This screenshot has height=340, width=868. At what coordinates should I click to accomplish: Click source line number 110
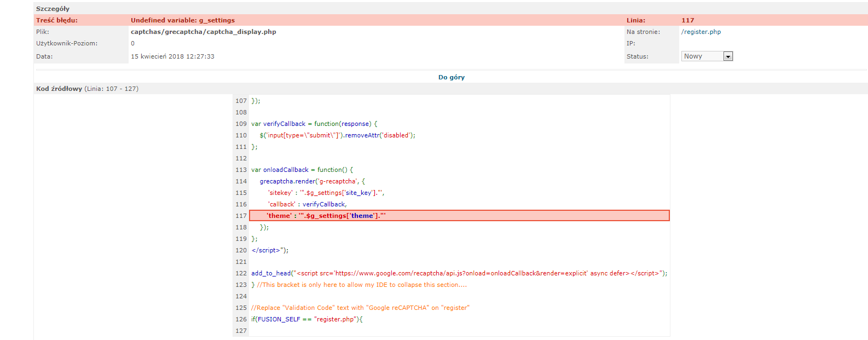241,135
